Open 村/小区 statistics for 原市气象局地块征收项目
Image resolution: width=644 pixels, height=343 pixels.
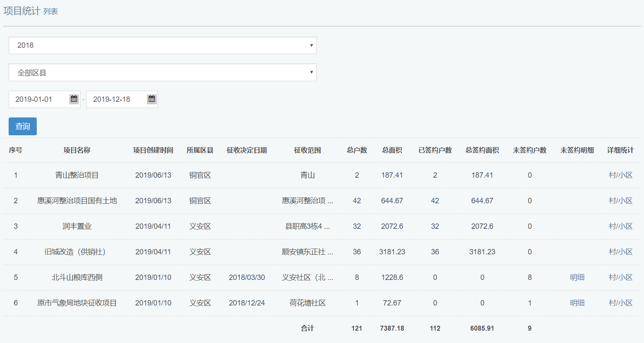click(x=620, y=303)
